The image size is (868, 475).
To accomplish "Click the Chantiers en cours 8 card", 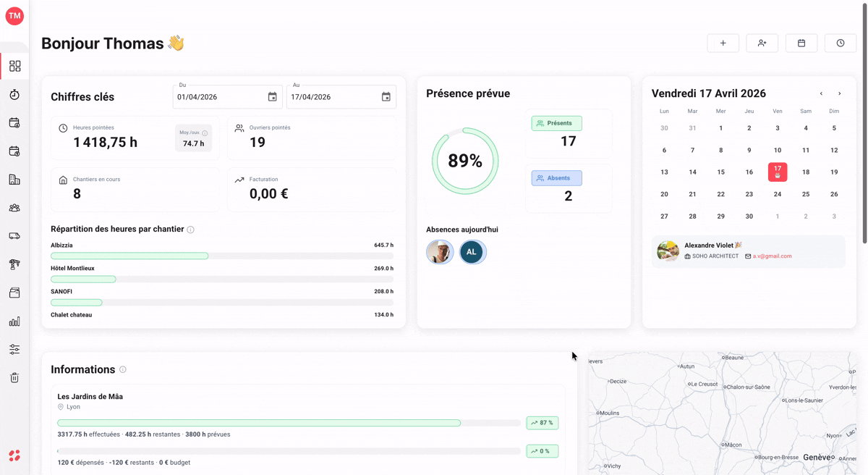I will (x=135, y=190).
